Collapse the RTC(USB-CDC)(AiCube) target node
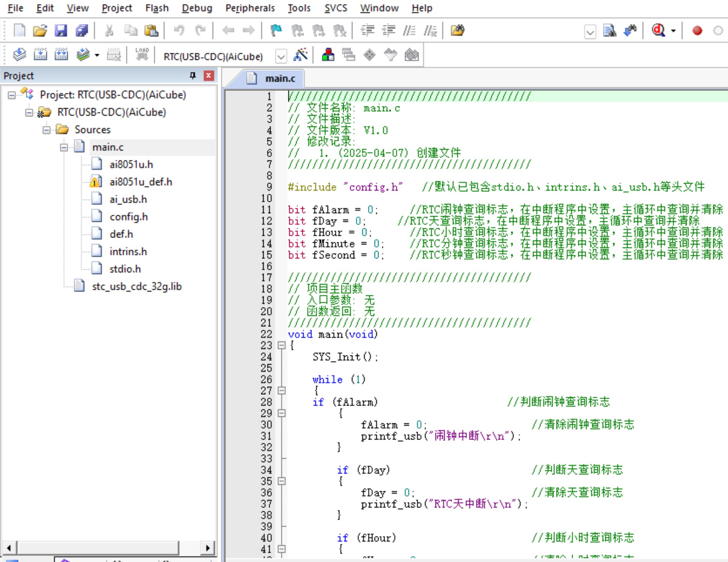The image size is (728, 562). pos(29,112)
